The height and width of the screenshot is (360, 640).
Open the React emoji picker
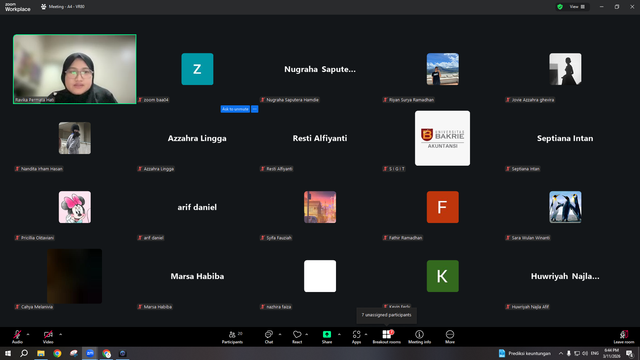click(297, 337)
